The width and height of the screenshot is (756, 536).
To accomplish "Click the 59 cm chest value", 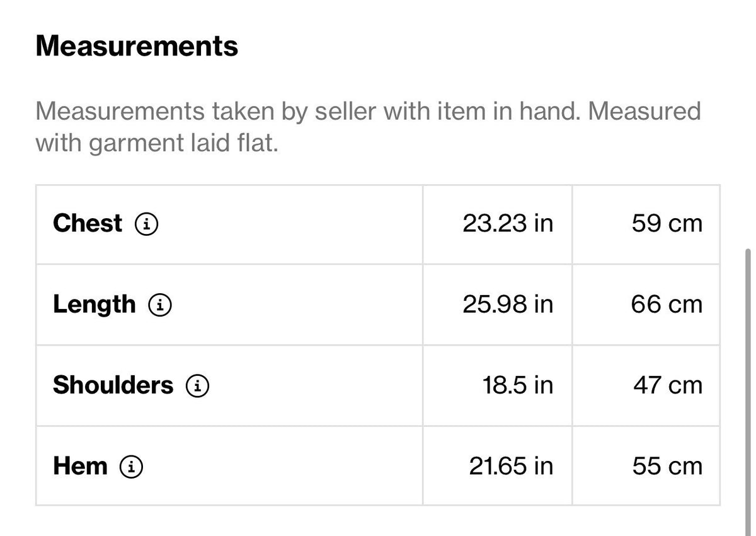I will point(667,223).
